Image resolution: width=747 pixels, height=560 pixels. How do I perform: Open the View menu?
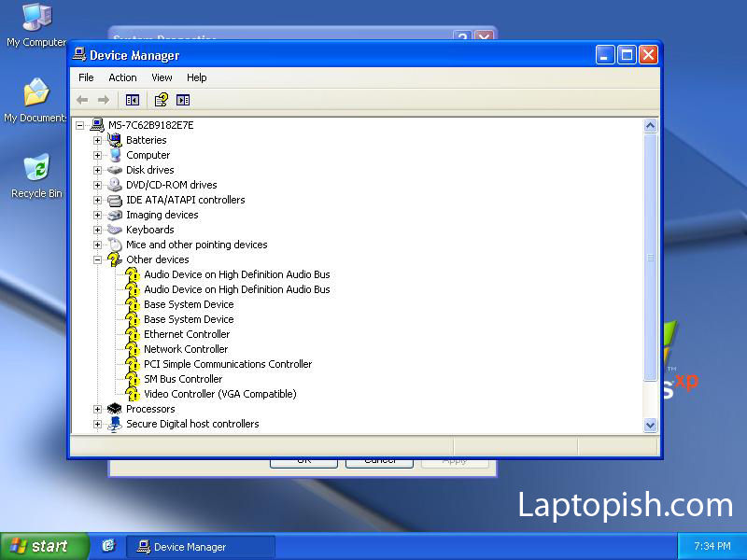pyautogui.click(x=162, y=77)
